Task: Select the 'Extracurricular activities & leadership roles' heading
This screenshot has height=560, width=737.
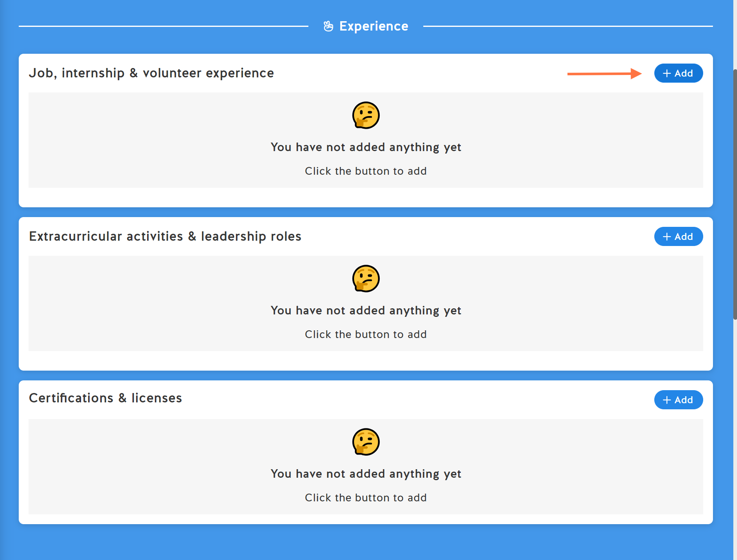Action: [165, 236]
